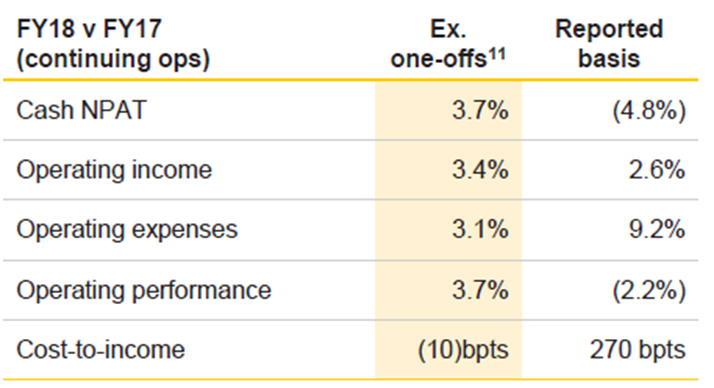
Task: Select the Ex. one-offs column header
Action: coord(448,44)
